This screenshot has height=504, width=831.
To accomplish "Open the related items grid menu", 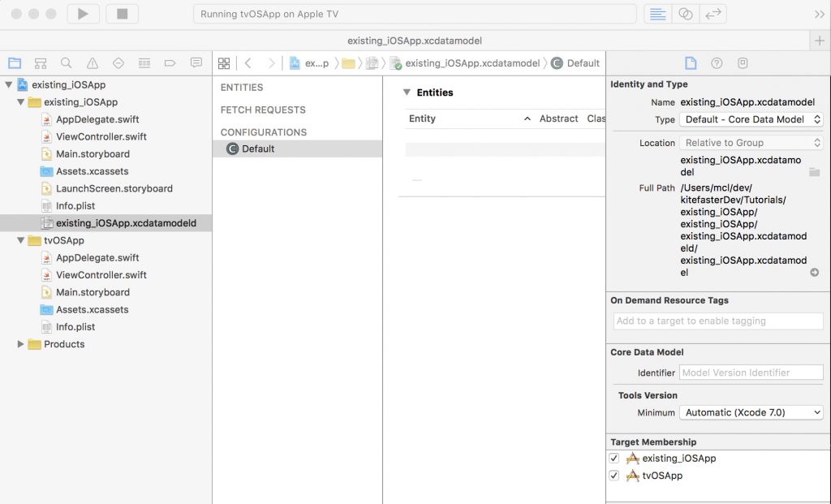I will tap(224, 63).
